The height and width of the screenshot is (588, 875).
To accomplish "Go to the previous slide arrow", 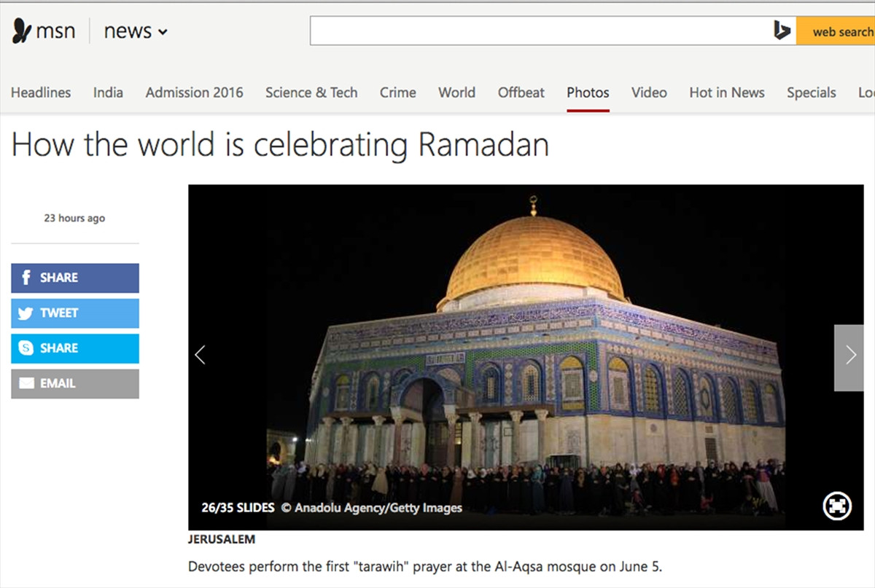I will (201, 355).
